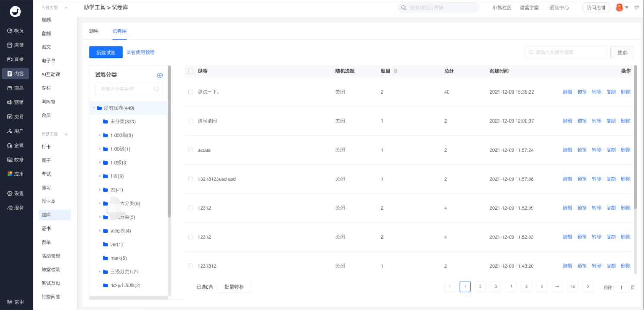This screenshot has height=310, width=644.
Task: Go to page 2 of results
Action: [x=480, y=287]
